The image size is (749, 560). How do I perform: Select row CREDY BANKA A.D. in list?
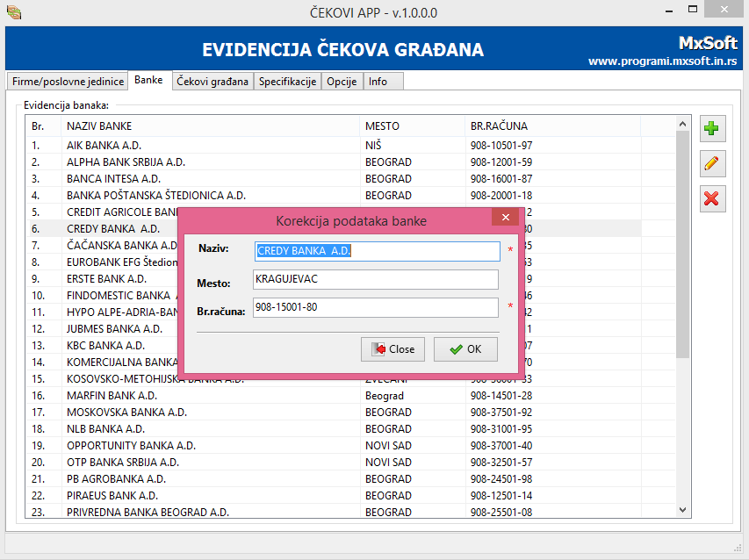[x=103, y=229]
